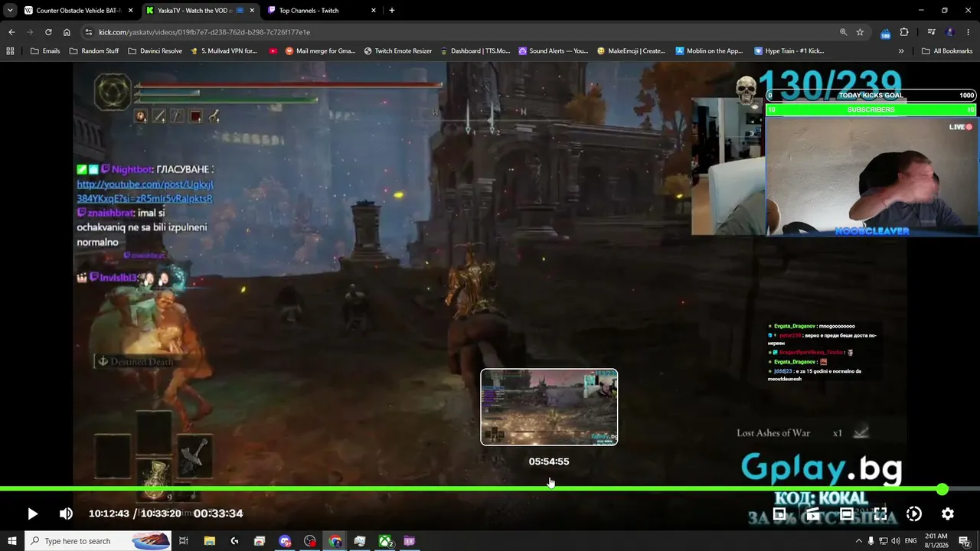Open the Chrome profile avatar
Viewport: 980px width, 551px height.
pos(950,32)
